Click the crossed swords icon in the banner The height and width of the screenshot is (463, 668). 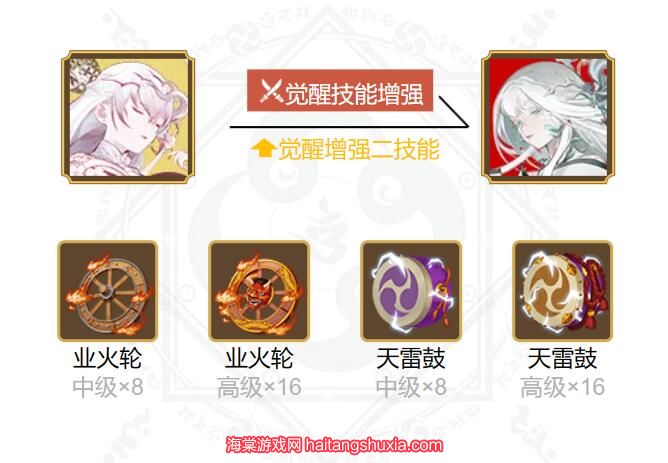pyautogui.click(x=271, y=91)
